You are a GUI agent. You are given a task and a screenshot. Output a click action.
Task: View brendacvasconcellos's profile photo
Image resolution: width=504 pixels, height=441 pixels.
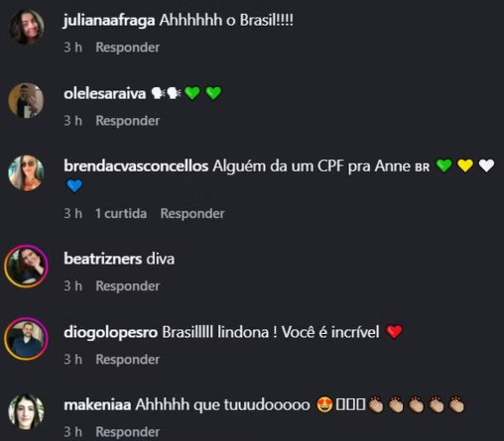(x=26, y=173)
